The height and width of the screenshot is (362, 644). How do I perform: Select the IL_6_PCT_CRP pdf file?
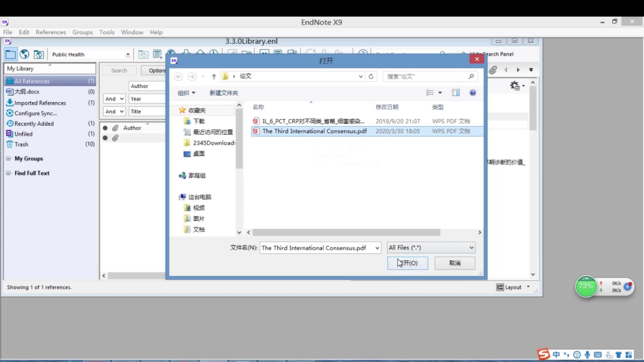[x=367, y=121]
